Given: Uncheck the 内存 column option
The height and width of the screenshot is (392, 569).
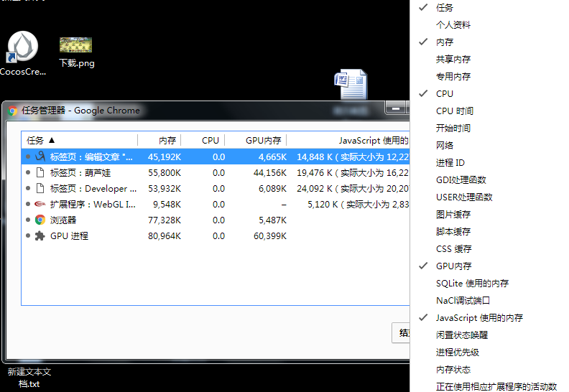Looking at the screenshot, I should pos(444,42).
